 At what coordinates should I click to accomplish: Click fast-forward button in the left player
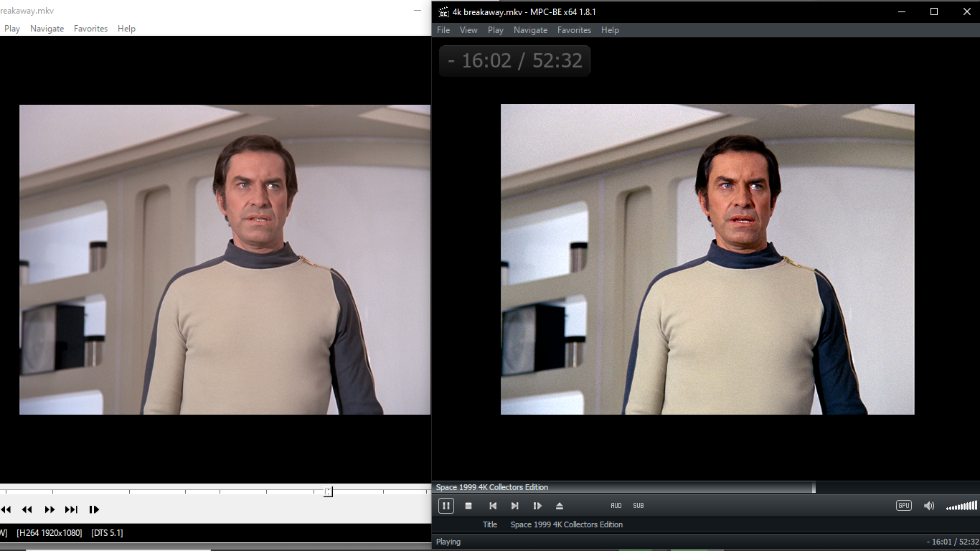pos(50,509)
